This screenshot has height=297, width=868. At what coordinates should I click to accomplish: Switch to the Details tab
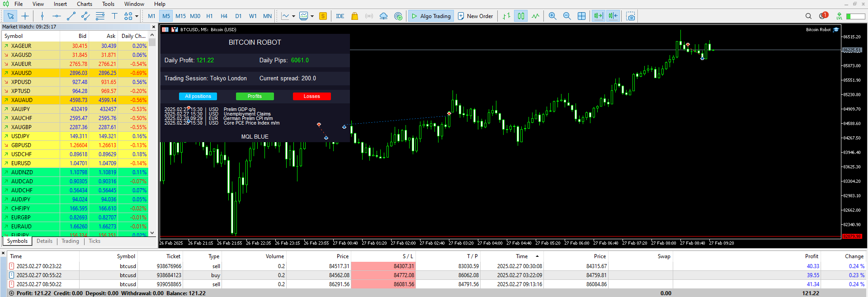44,241
